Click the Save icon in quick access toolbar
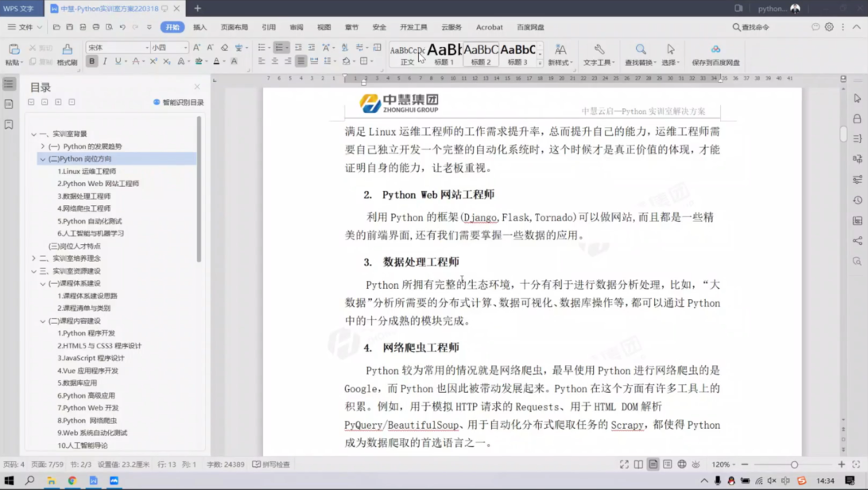The height and width of the screenshot is (490, 868). (69, 26)
